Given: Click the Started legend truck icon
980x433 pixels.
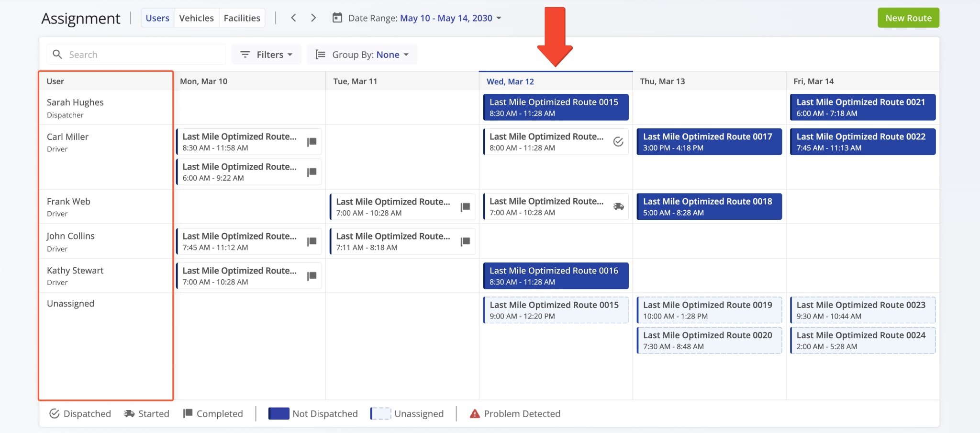Looking at the screenshot, I should [129, 413].
